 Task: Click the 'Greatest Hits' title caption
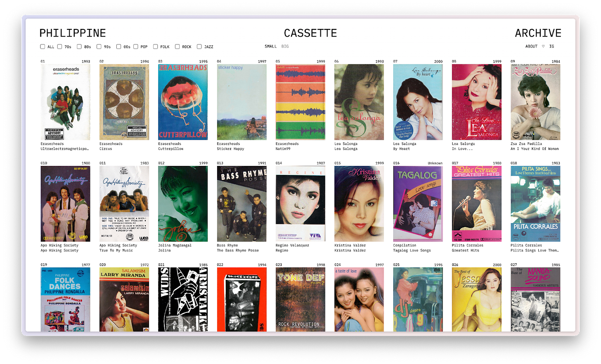(x=466, y=251)
